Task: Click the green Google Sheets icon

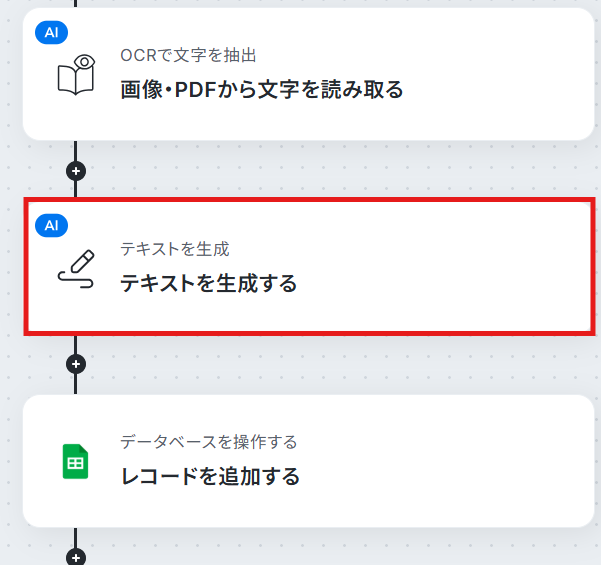Action: coord(76,462)
